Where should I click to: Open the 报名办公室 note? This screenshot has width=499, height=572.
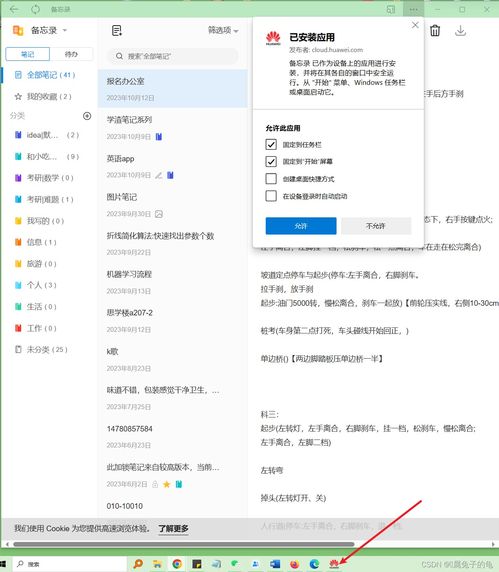point(172,89)
